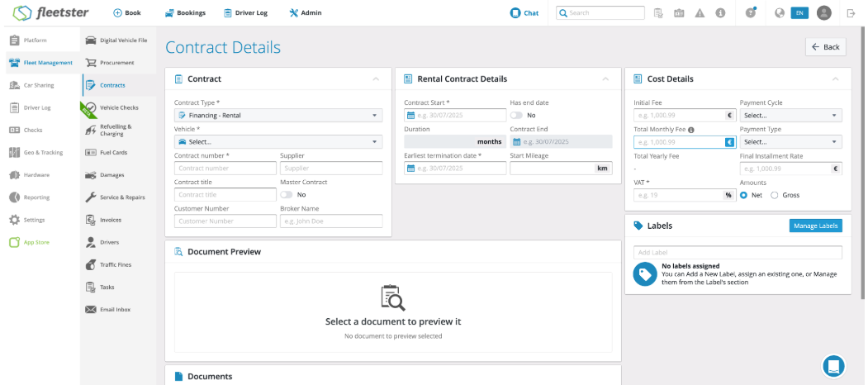Open the user profile avatar

tap(824, 12)
